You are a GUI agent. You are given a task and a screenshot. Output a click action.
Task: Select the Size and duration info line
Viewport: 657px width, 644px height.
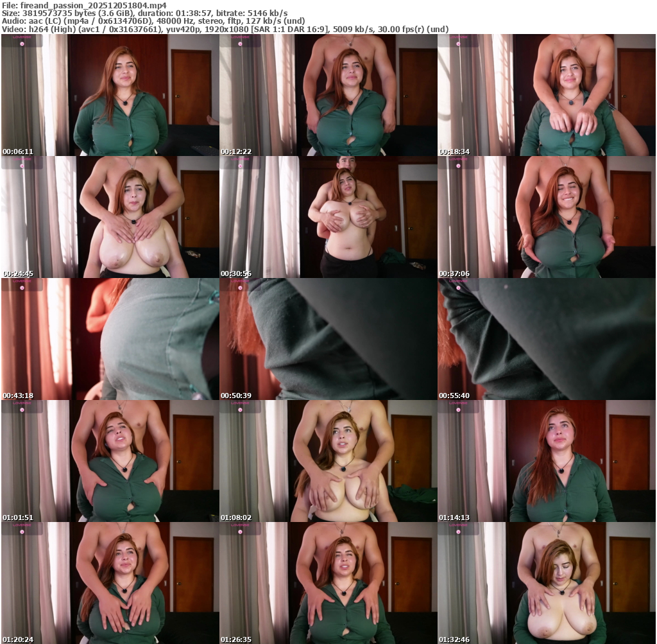tap(144, 13)
